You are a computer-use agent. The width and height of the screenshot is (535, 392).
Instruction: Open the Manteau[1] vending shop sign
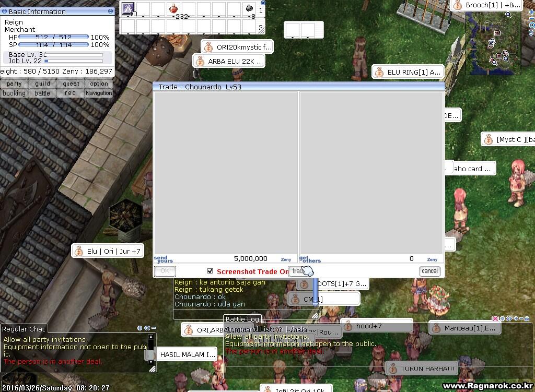pyautogui.click(x=464, y=328)
